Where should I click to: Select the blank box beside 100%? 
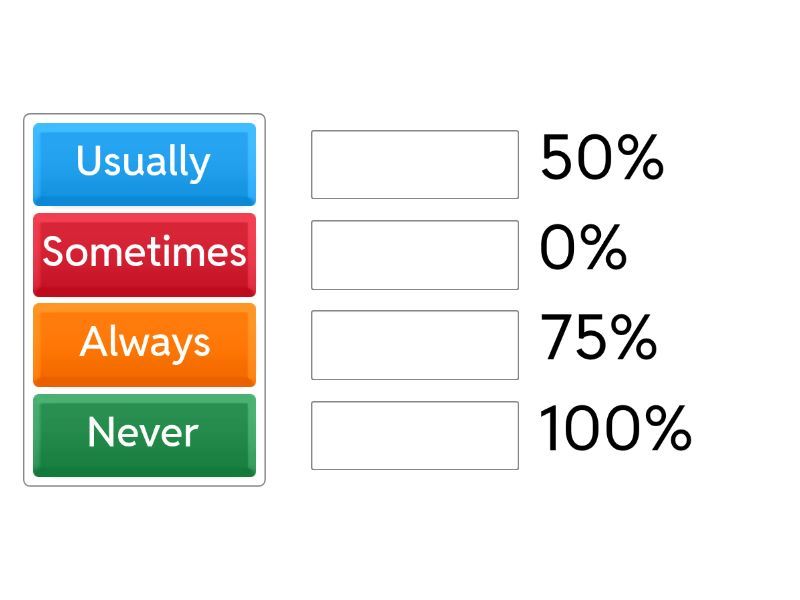[414, 435]
